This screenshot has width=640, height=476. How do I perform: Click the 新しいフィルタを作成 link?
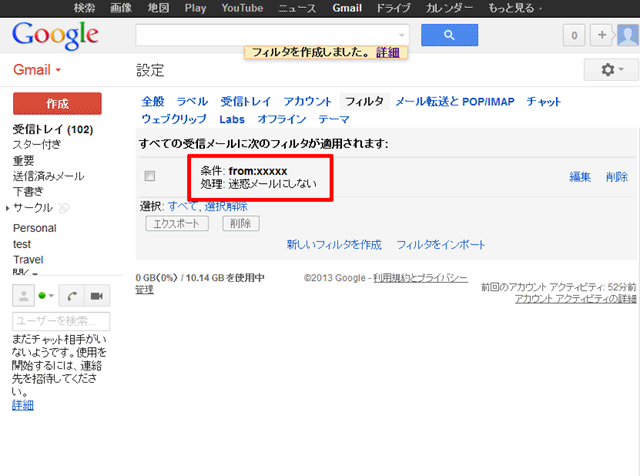pyautogui.click(x=334, y=244)
